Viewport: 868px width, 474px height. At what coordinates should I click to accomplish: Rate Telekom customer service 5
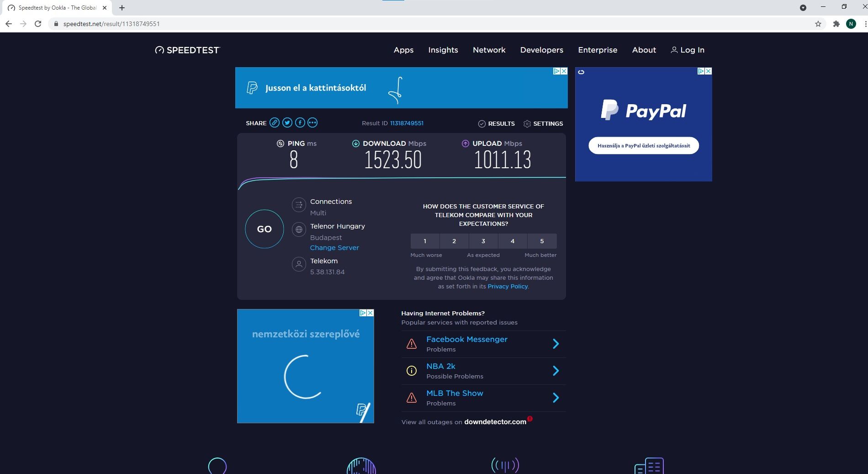coord(542,241)
